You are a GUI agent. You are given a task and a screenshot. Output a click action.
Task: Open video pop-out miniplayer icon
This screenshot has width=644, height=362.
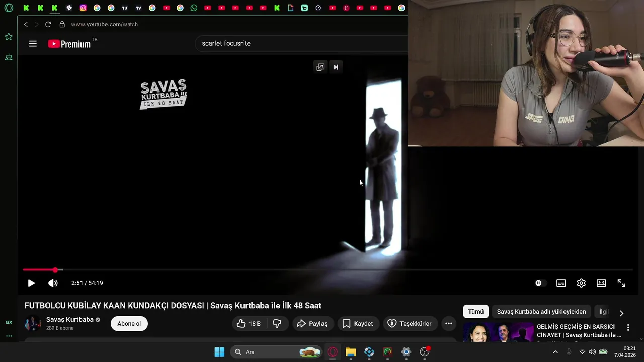[320, 67]
